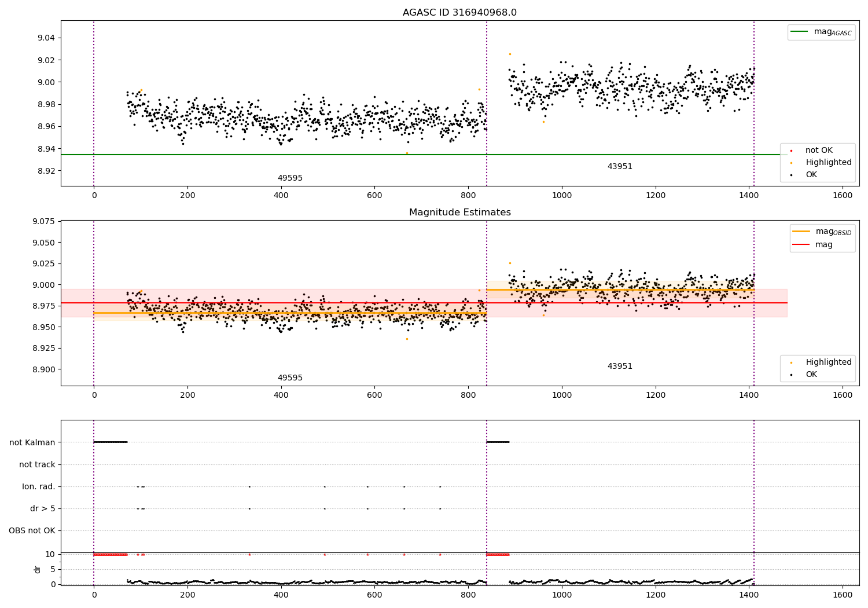Click the 'Ion. rad.' row label
The image size is (868, 608).
tap(39, 486)
